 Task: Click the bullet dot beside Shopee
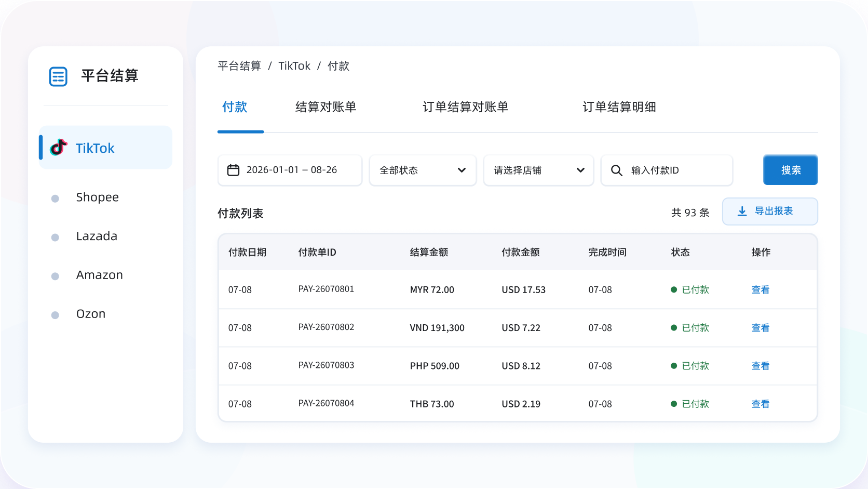(x=55, y=199)
